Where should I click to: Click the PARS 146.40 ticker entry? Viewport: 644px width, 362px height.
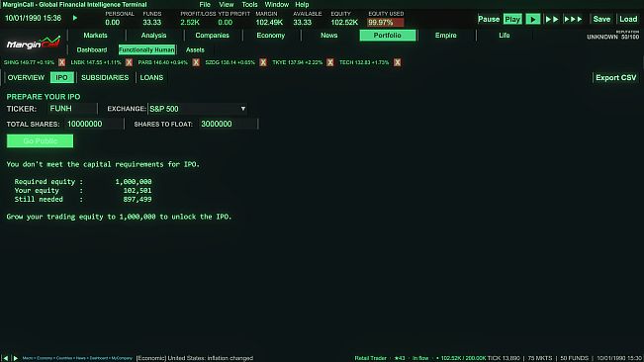coord(163,62)
